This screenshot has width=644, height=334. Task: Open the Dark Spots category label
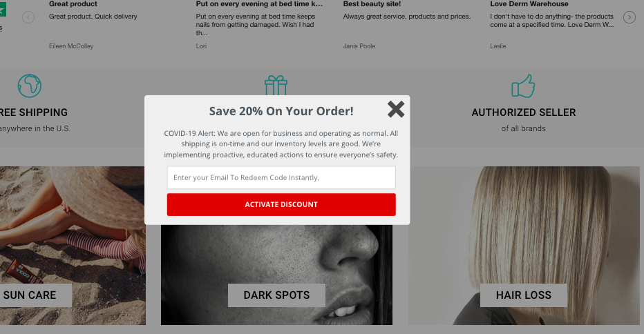[277, 295]
